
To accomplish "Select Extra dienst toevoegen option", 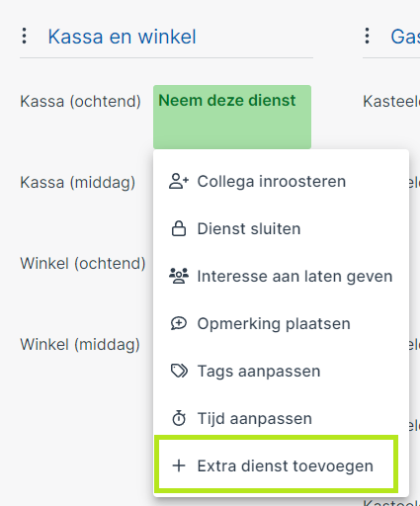I will tap(278, 464).
